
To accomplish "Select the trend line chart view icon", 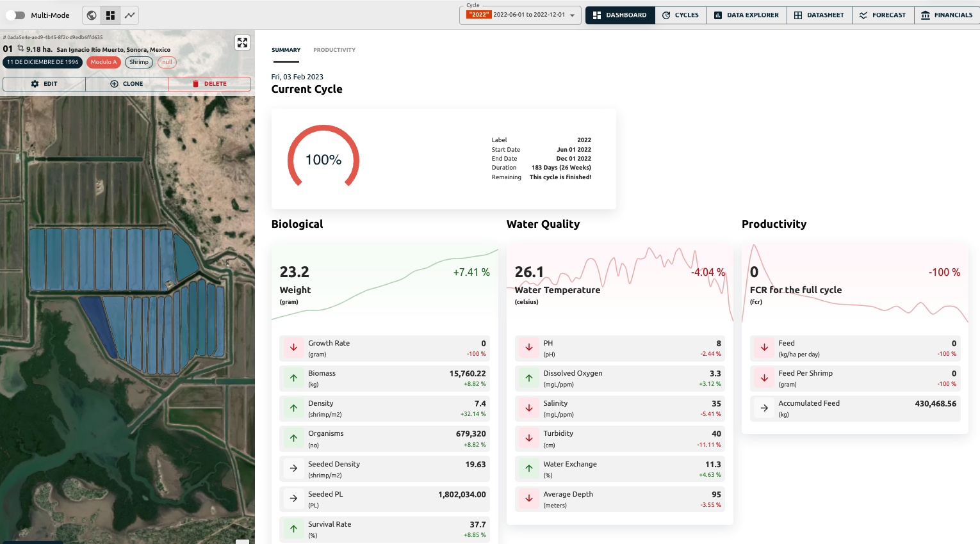I will click(x=129, y=15).
